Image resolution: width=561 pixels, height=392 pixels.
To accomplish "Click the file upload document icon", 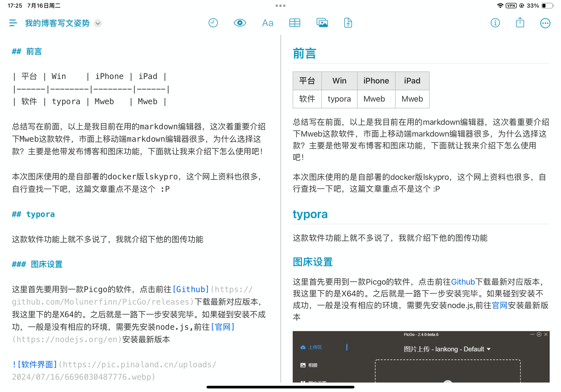I will pyautogui.click(x=348, y=23).
